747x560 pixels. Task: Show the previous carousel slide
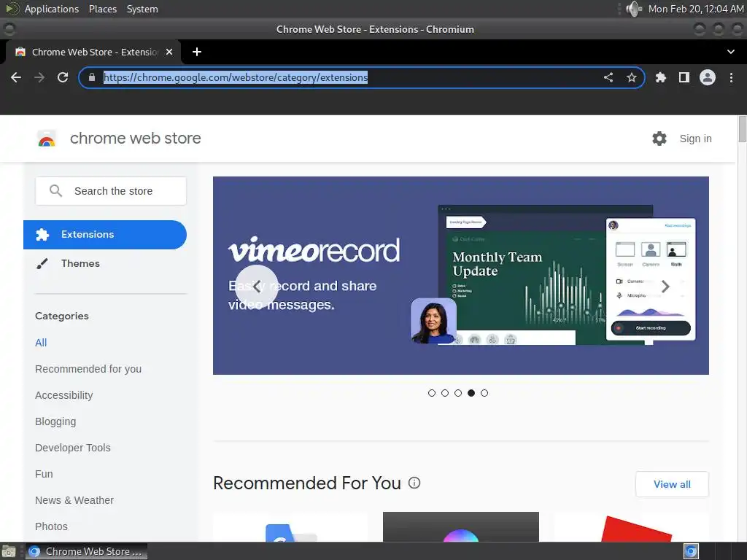257,287
